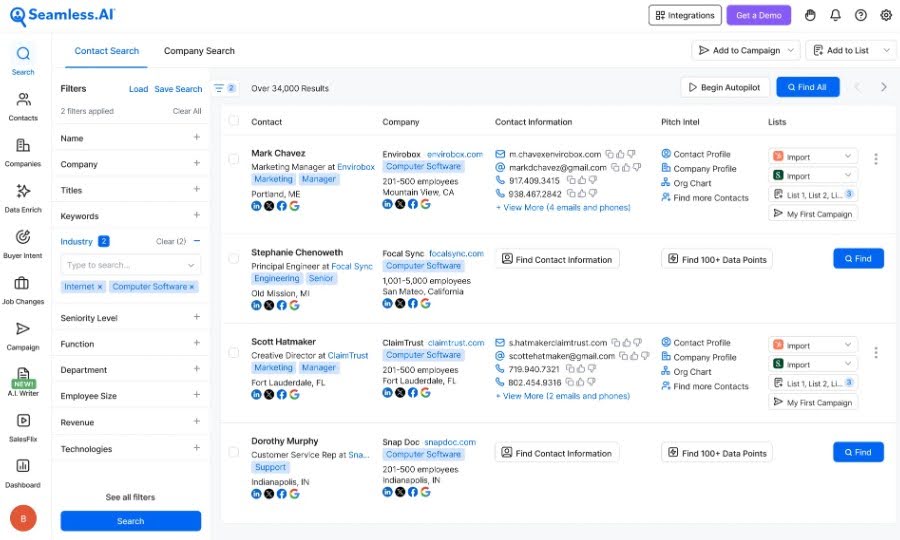Open Job Changes in the sidebar
900x540 pixels.
23,290
